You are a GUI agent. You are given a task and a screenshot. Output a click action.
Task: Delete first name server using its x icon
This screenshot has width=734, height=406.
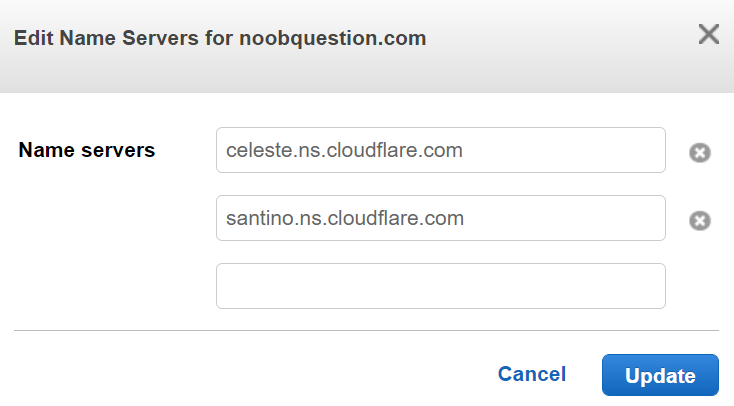pos(700,153)
